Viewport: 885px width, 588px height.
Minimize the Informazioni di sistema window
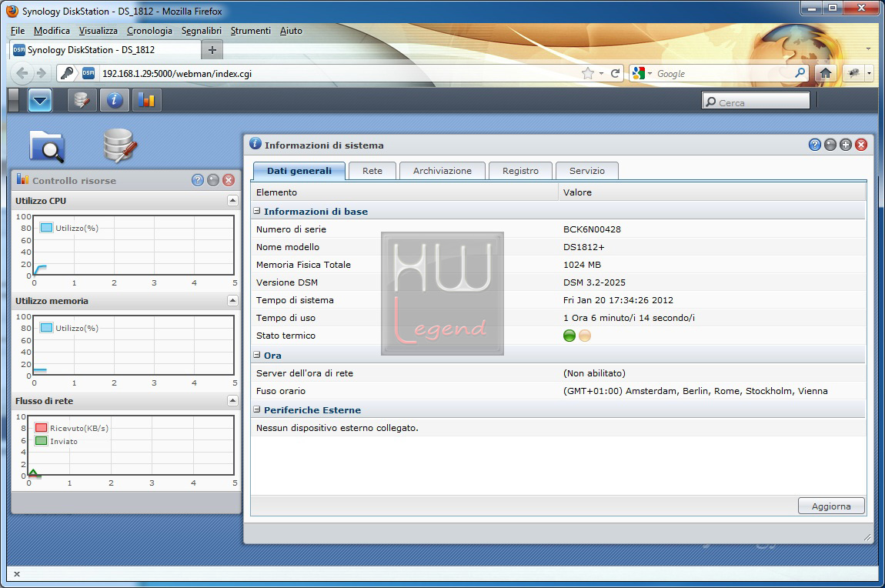[830, 145]
